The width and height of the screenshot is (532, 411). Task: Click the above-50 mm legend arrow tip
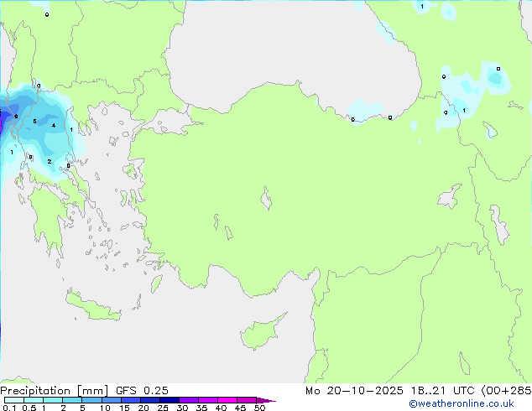[x=266, y=400]
